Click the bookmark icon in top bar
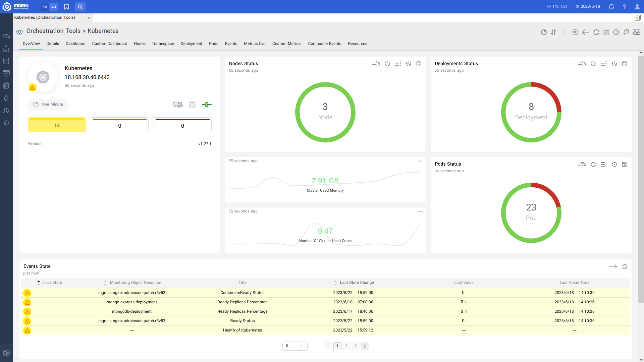The width and height of the screenshot is (644, 362). click(66, 7)
